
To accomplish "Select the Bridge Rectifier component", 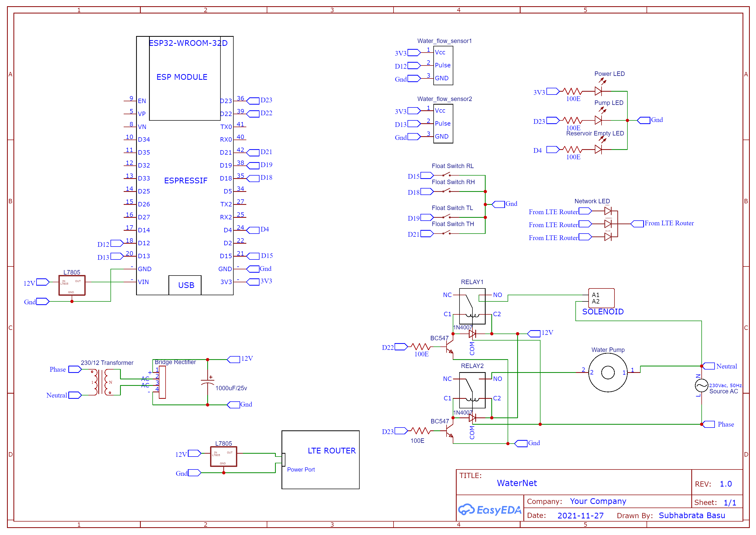I will [162, 382].
